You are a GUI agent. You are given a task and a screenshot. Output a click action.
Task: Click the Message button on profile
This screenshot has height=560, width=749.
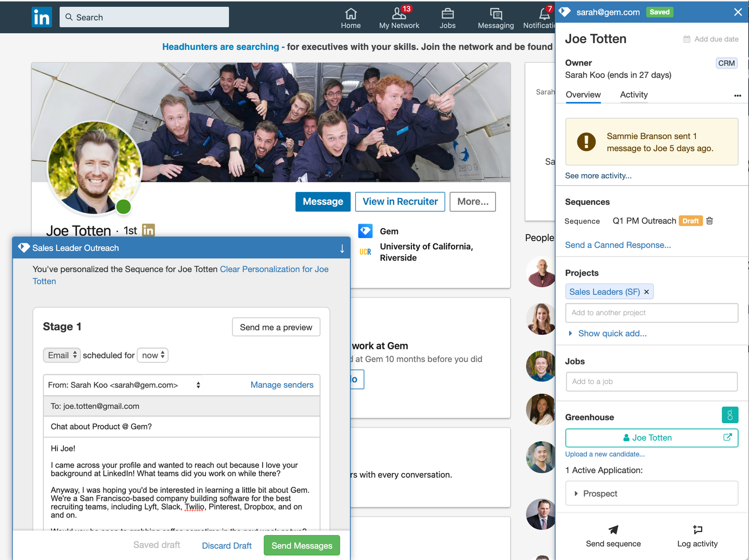[323, 202]
